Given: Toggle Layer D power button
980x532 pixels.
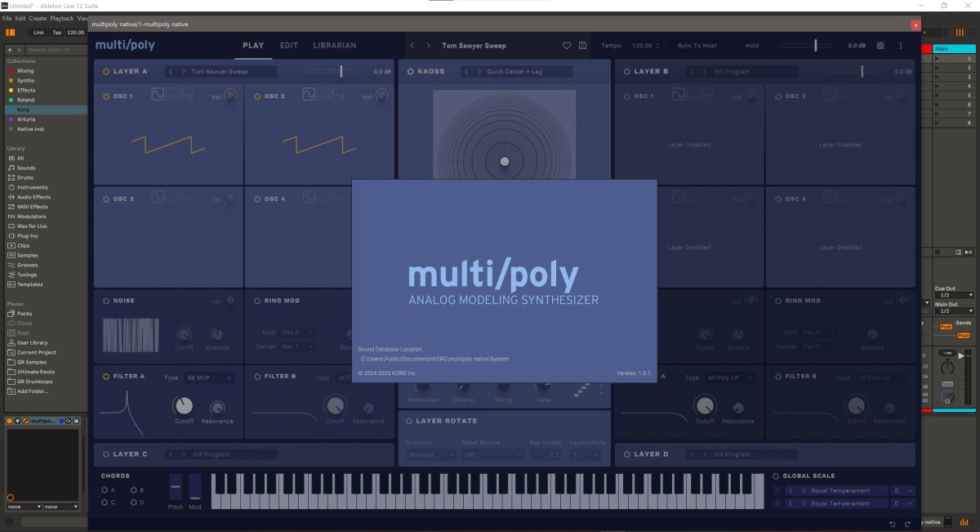Looking at the screenshot, I should pos(626,454).
